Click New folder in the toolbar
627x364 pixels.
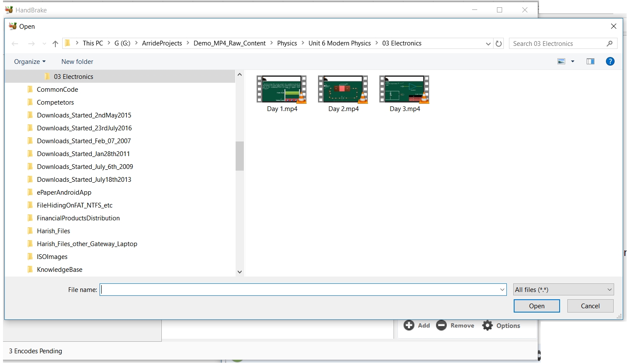[x=77, y=62]
